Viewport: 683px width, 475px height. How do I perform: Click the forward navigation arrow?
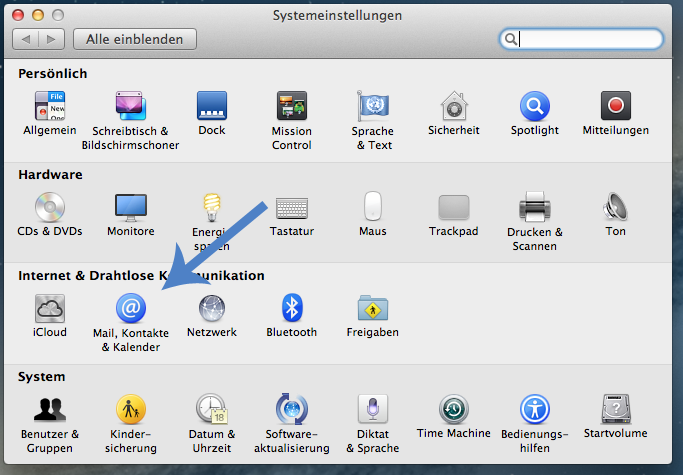point(52,39)
